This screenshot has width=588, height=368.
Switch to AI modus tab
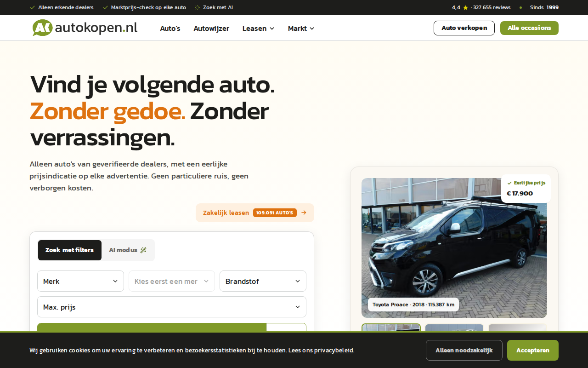pos(128,250)
